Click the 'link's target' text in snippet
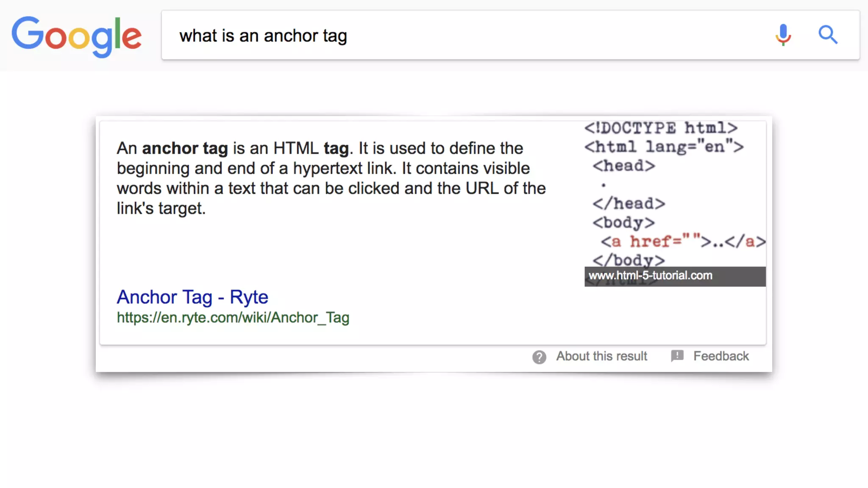Image resolution: width=868 pixels, height=488 pixels. (161, 208)
